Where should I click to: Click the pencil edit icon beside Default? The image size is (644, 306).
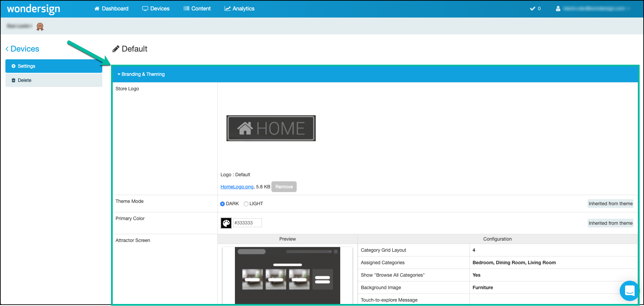[x=116, y=49]
